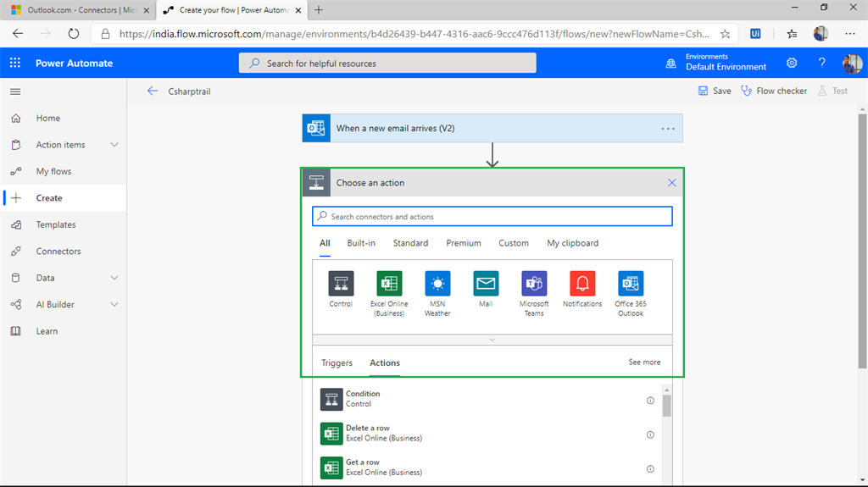Switch to the Premium tab

coord(464,243)
